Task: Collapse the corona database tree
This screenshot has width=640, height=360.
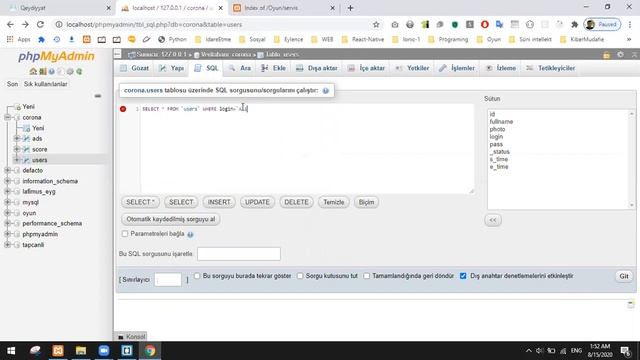Action: (x=7, y=118)
